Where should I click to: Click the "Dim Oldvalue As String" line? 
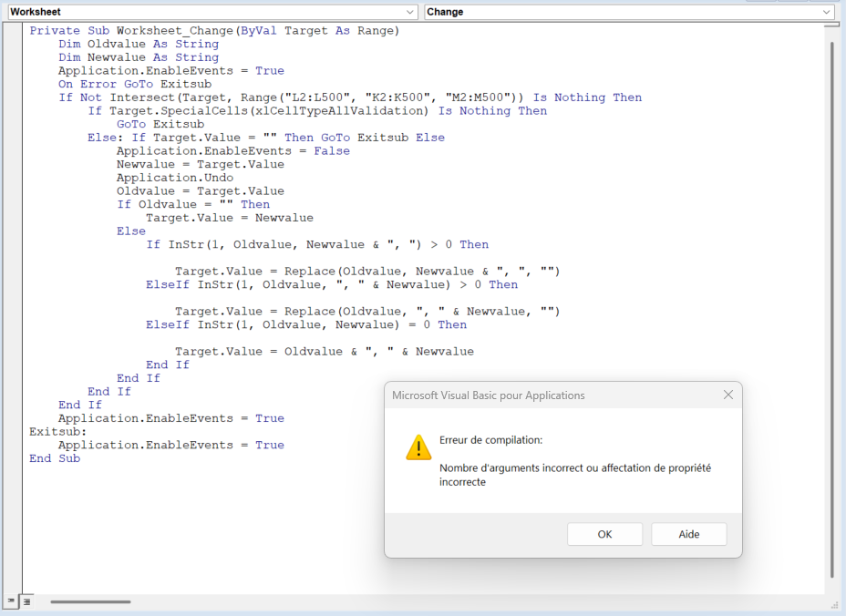pos(139,45)
